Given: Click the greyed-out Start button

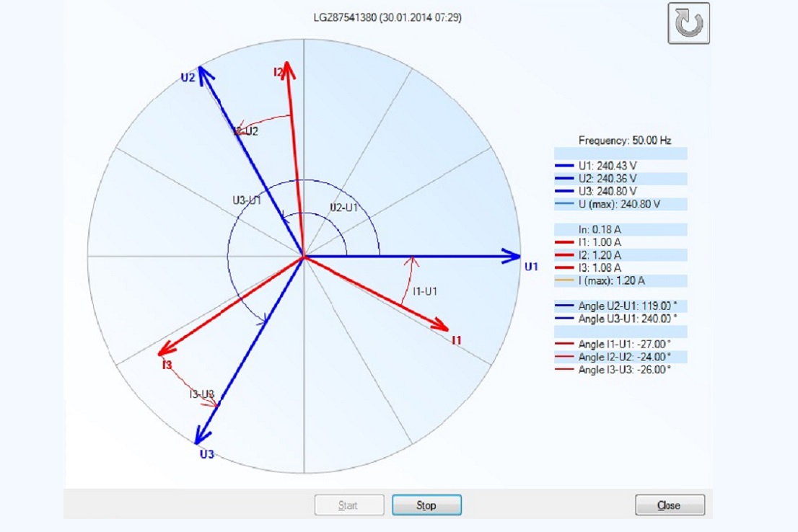Looking at the screenshot, I should 348,505.
